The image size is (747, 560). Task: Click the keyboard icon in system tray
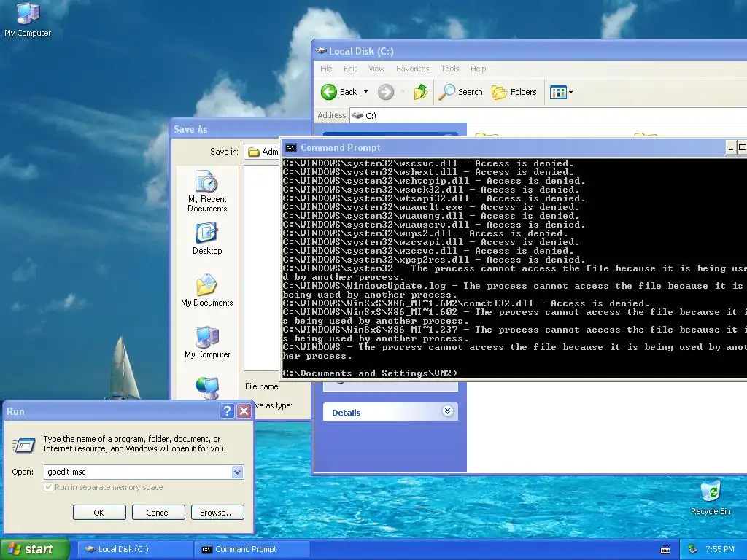[x=665, y=550]
